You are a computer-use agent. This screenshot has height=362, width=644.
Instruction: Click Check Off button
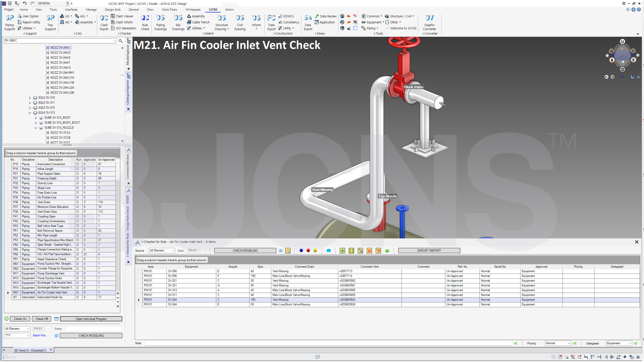click(x=41, y=319)
